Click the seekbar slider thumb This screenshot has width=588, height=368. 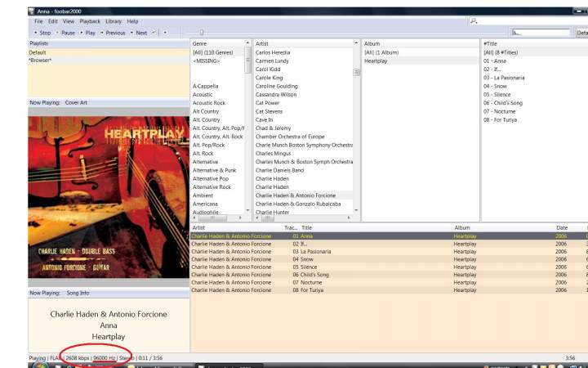(x=202, y=33)
